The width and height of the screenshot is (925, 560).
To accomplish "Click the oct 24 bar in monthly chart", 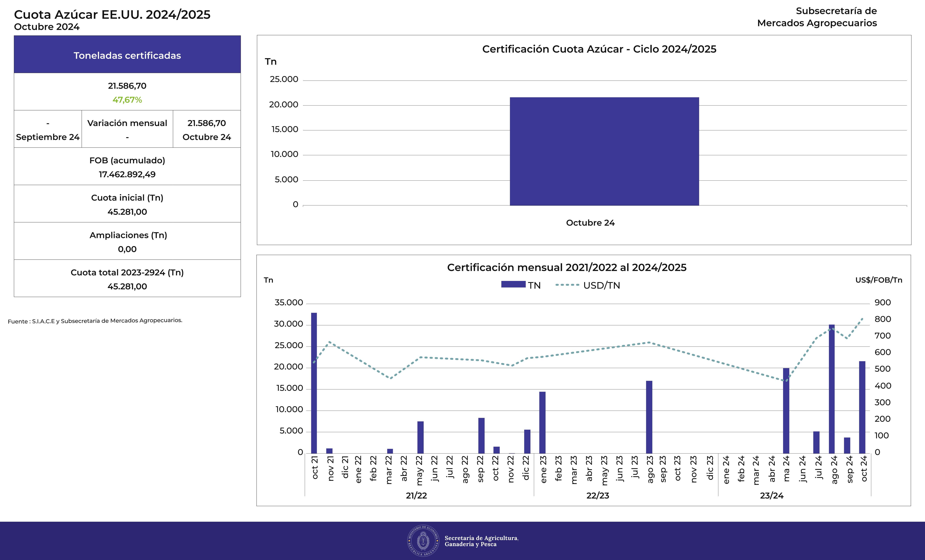I will tap(862, 407).
